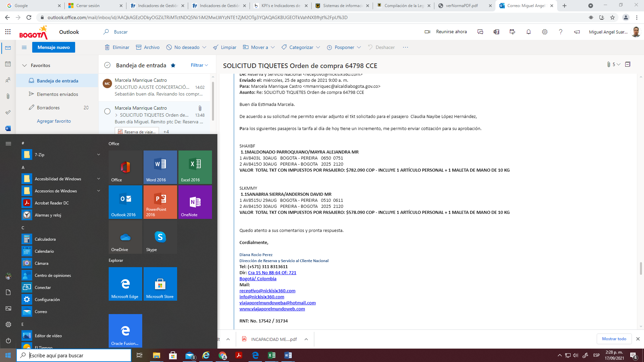Expand the Filtrar dropdown
The image size is (644, 362).
[x=199, y=65]
